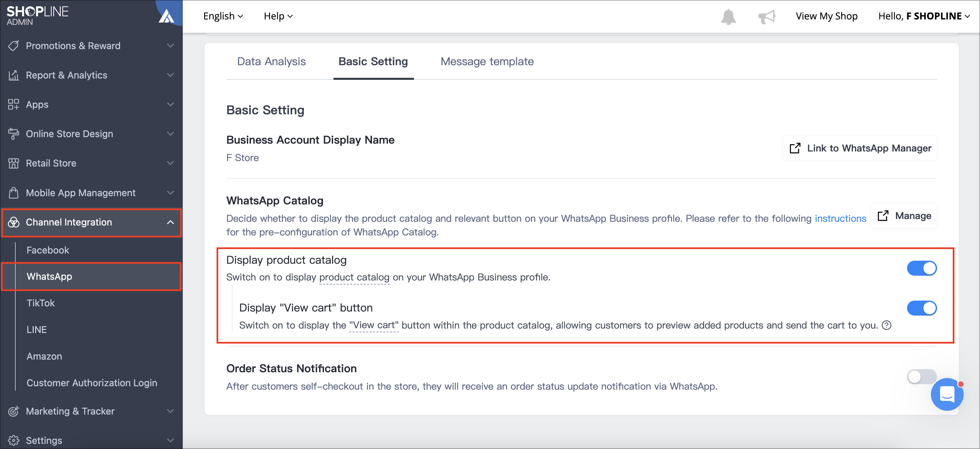Turn off the Display "View cart" button toggle
The image size is (980, 449).
click(921, 308)
